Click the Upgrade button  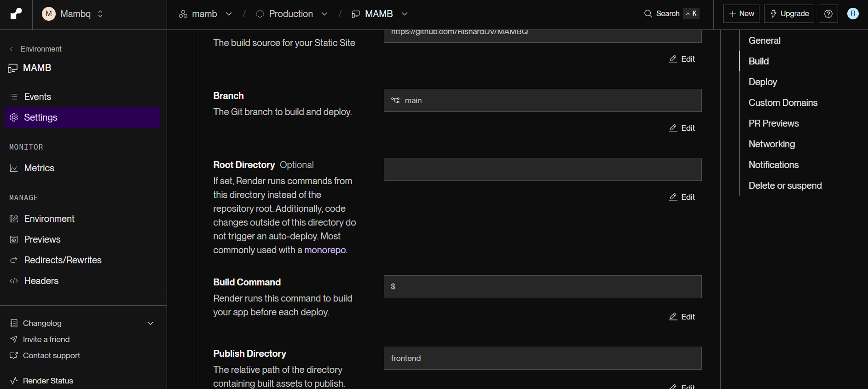click(789, 14)
